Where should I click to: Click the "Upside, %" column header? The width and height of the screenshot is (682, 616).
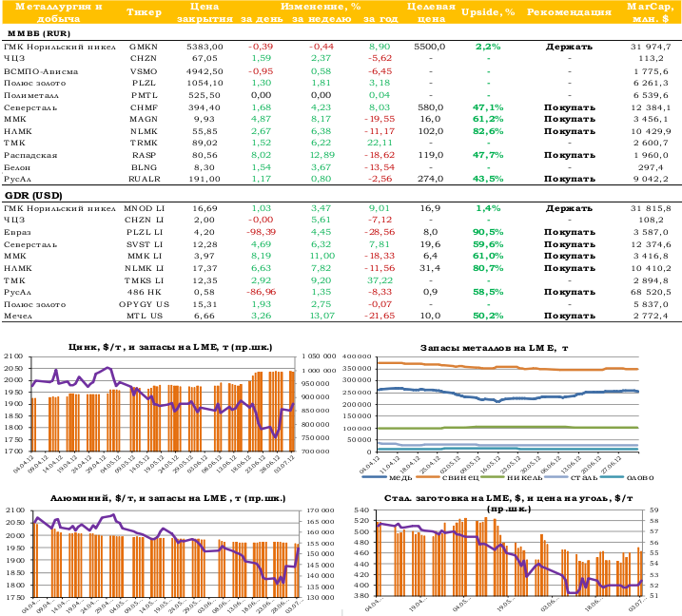pyautogui.click(x=488, y=12)
